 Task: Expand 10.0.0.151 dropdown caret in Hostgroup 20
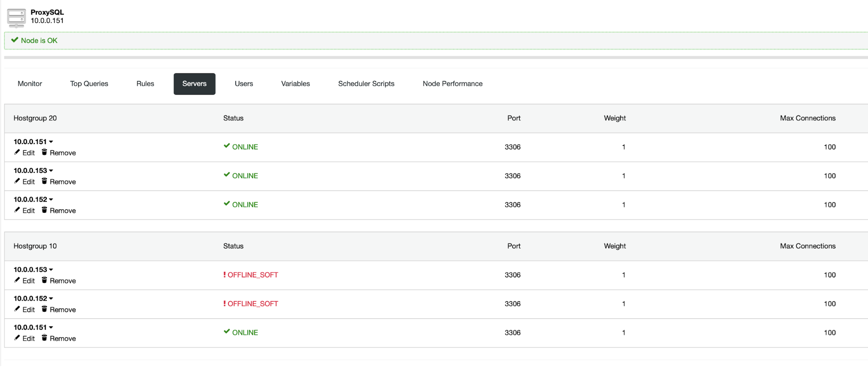(x=51, y=142)
